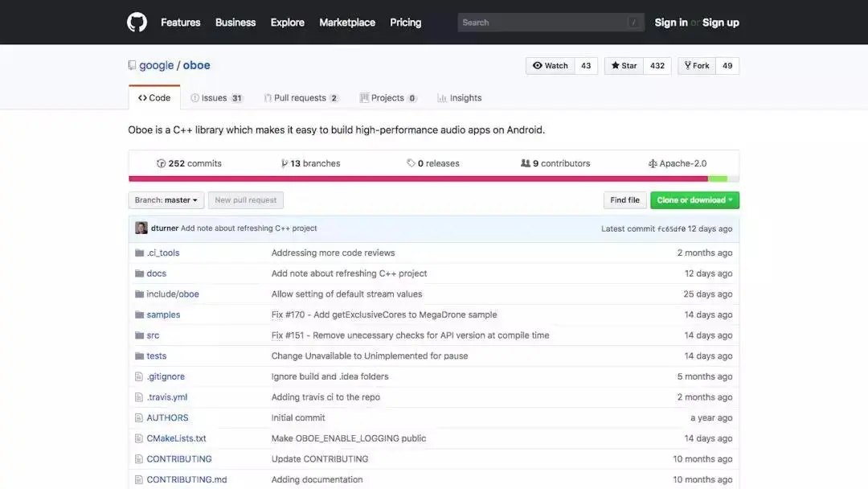Viewport: 868px width, 489px height.
Task: Open 0 releases link
Action: coord(433,163)
